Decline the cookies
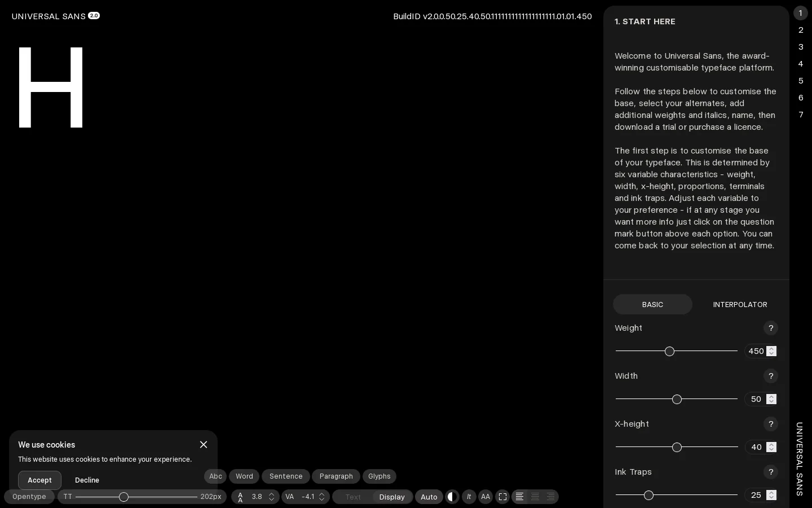812x508 pixels. 87,480
